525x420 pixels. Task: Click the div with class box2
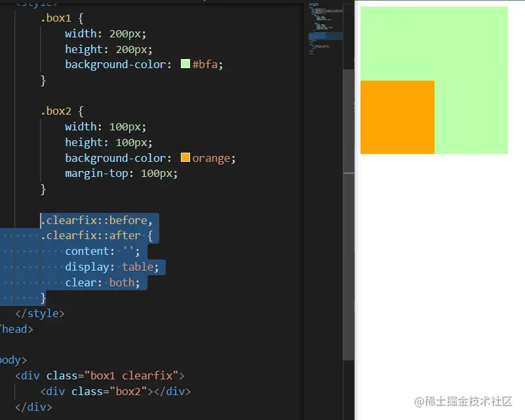(x=115, y=391)
